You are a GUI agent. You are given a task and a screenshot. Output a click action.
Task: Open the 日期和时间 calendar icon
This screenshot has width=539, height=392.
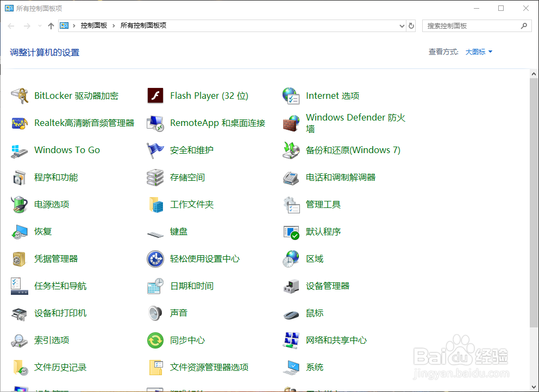(155, 286)
